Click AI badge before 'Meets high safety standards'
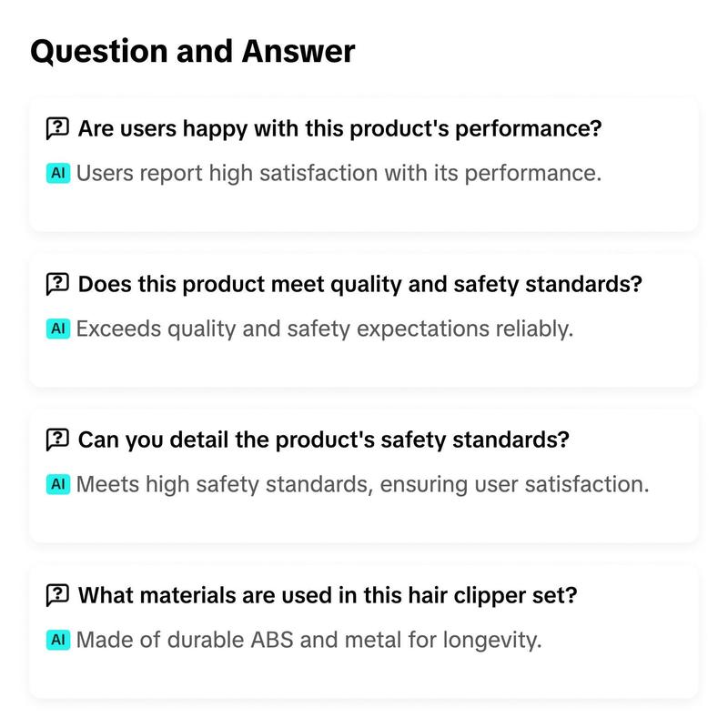728x728 pixels. (x=58, y=484)
